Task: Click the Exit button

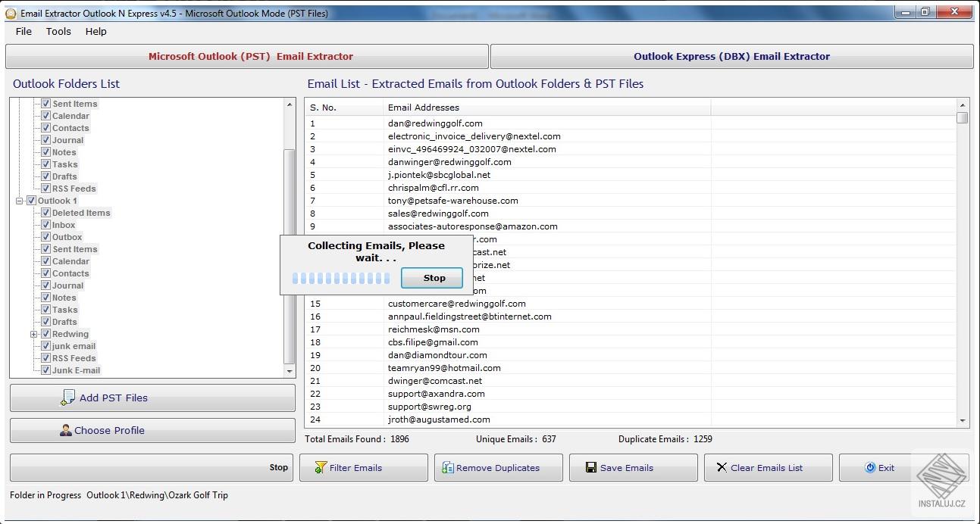Action: (x=903, y=467)
